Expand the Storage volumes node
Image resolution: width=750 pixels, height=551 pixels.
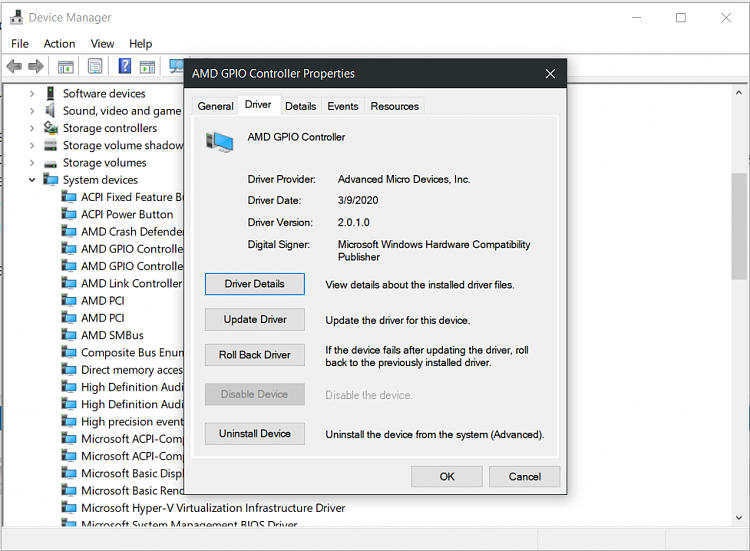tap(32, 162)
